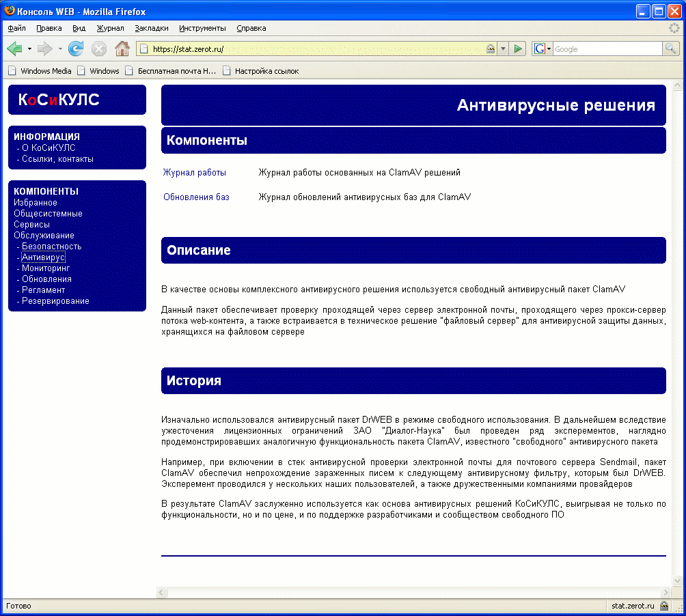Open the Журнал работы link

tap(194, 172)
